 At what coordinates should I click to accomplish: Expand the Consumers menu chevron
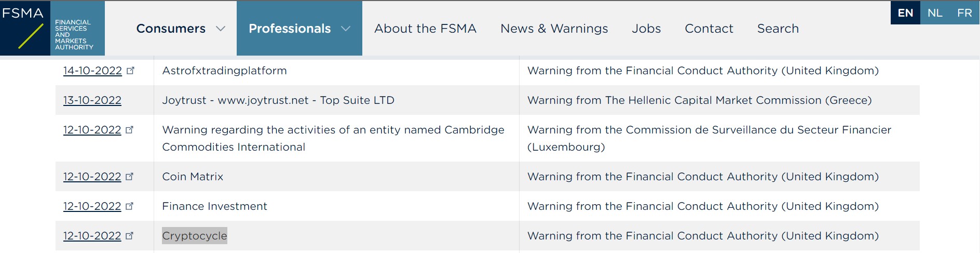click(221, 29)
